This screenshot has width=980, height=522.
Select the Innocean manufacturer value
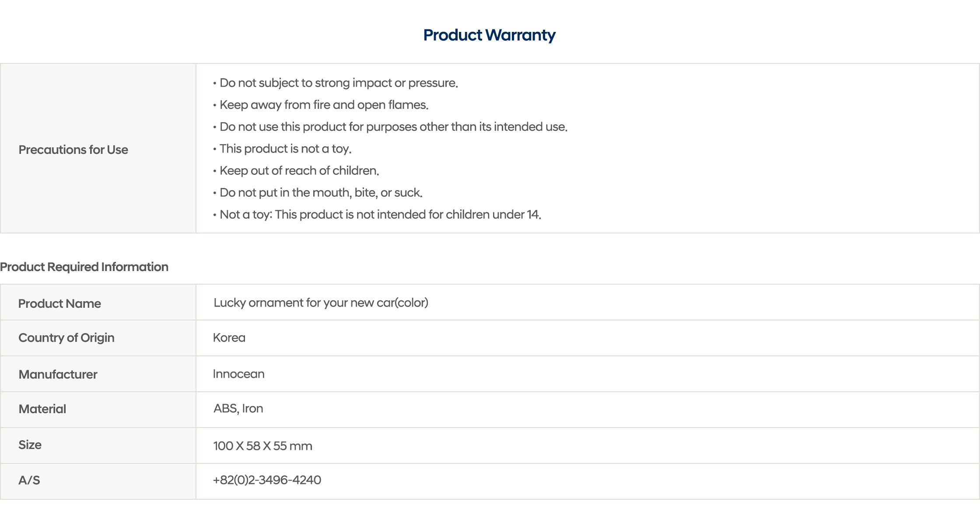[238, 374]
